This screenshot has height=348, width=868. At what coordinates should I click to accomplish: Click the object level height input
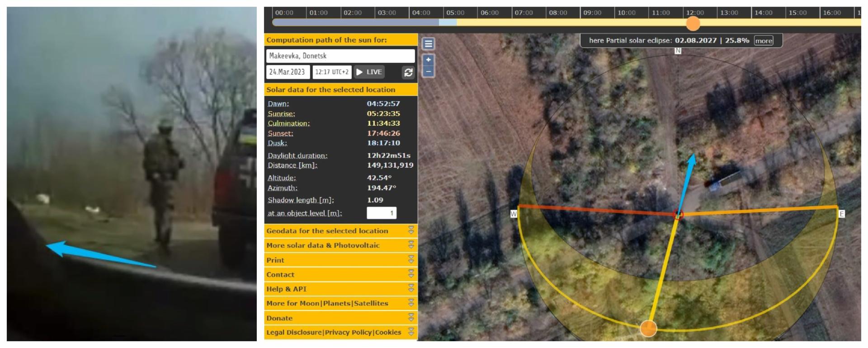coord(381,213)
